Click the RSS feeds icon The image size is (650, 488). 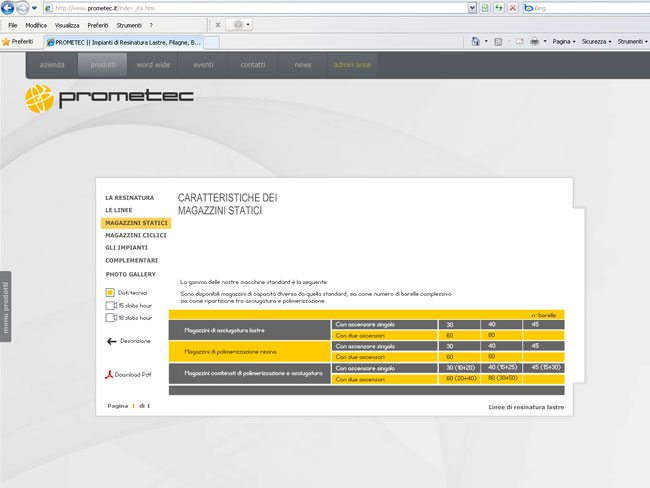coord(498,41)
